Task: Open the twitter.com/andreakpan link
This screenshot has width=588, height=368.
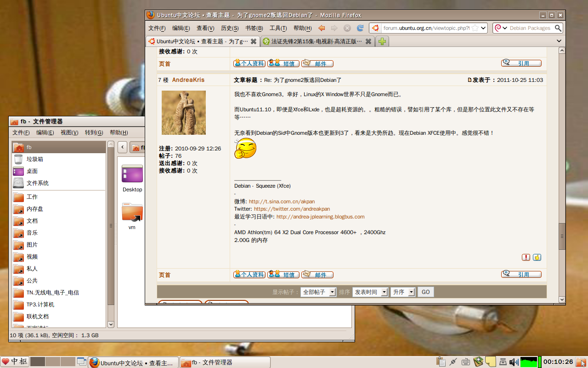Action: tap(292, 209)
